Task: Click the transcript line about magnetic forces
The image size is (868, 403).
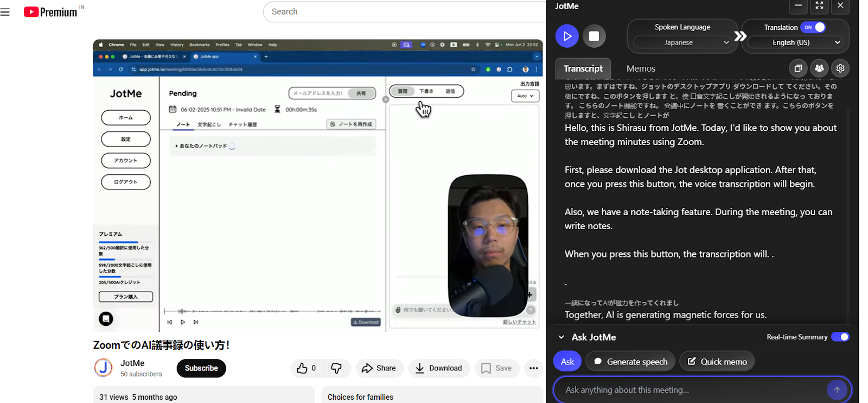Action: coord(666,315)
